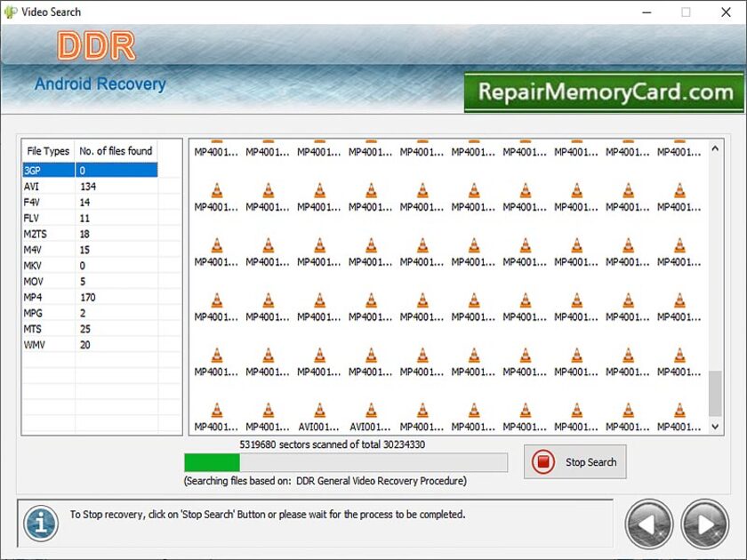Proceed with the right arrow next button
The height and width of the screenshot is (560, 747).
[x=704, y=524]
